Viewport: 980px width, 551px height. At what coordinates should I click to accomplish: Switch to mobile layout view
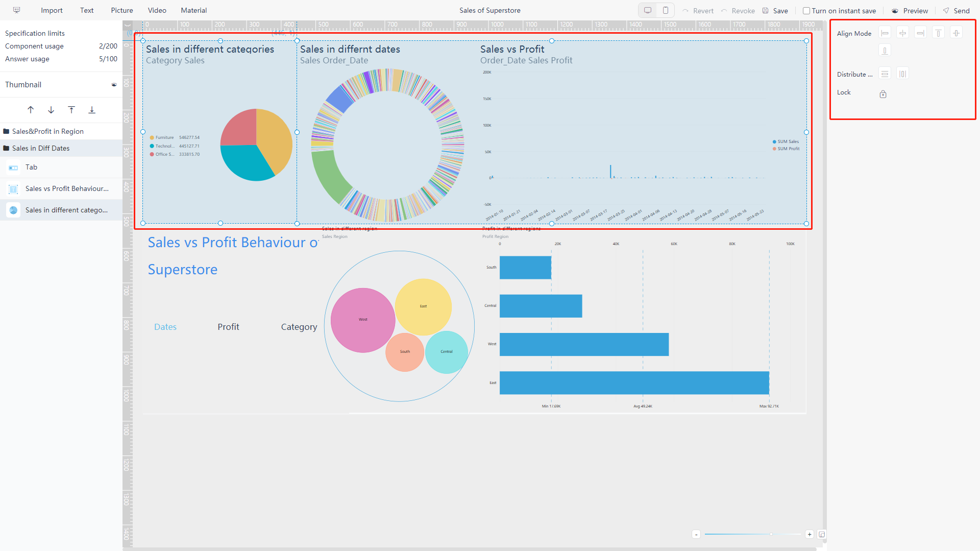tap(666, 10)
